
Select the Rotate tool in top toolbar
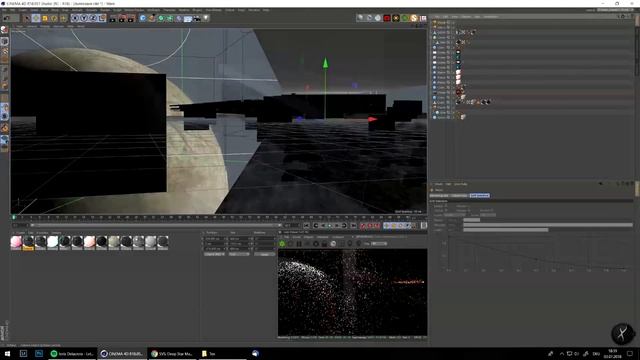(54, 18)
